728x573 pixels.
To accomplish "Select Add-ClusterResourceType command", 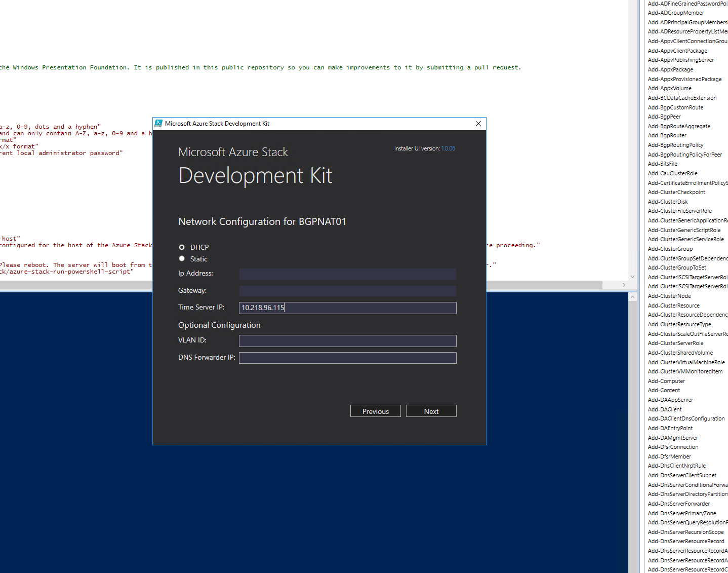I will [x=679, y=324].
